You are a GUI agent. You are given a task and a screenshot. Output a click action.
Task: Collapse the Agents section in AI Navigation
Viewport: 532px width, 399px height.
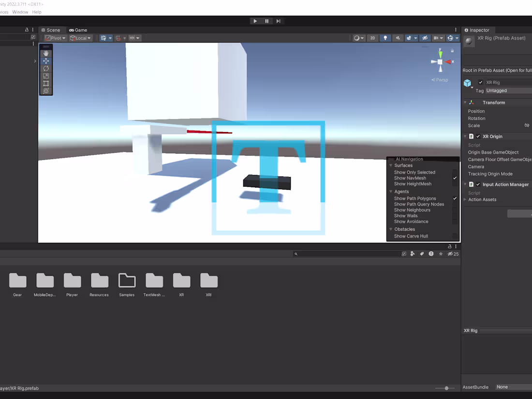pyautogui.click(x=391, y=192)
